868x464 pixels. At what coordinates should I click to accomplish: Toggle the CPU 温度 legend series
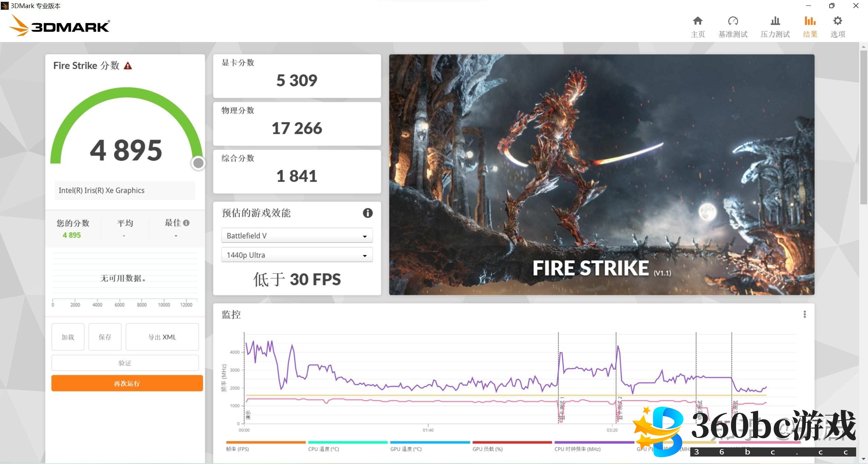[x=324, y=449]
